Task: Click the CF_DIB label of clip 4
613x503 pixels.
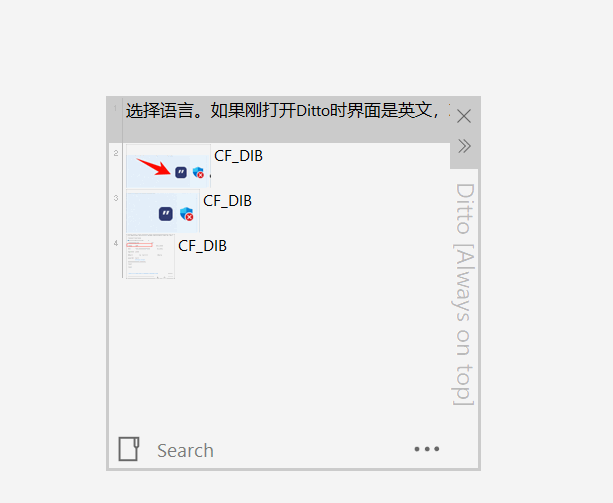Action: (203, 246)
